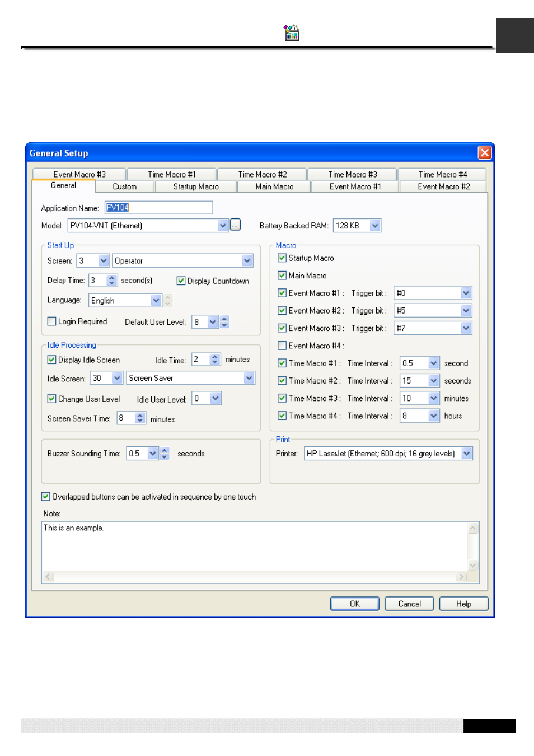This screenshot has width=534, height=756.
Task: Open the Event Macro #2 tab
Action: [x=443, y=186]
